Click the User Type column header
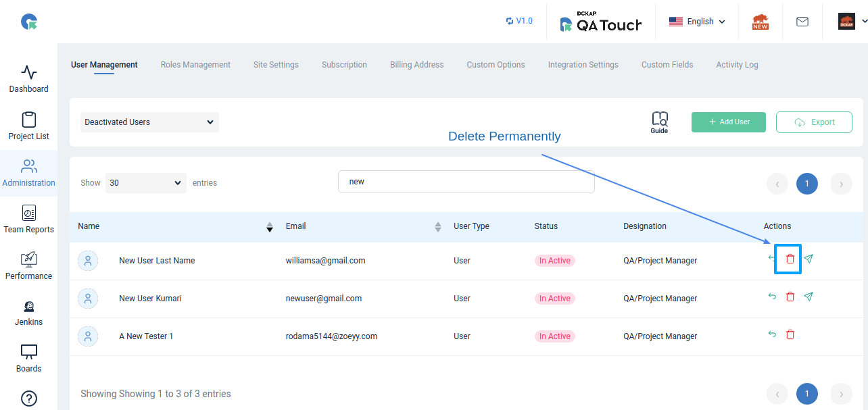 coord(471,226)
